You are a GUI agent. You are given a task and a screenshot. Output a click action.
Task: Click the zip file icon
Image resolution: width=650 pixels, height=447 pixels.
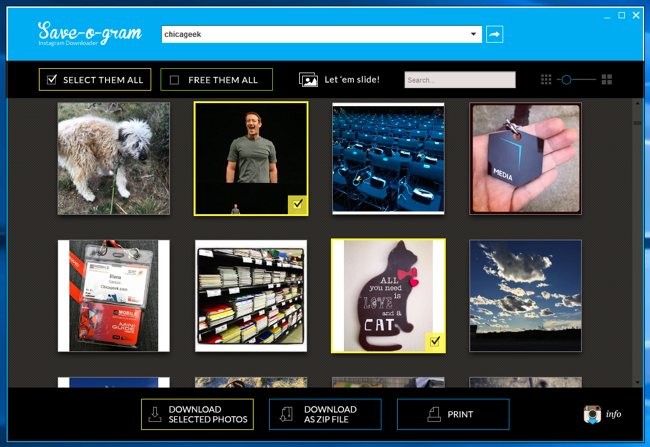[286, 414]
